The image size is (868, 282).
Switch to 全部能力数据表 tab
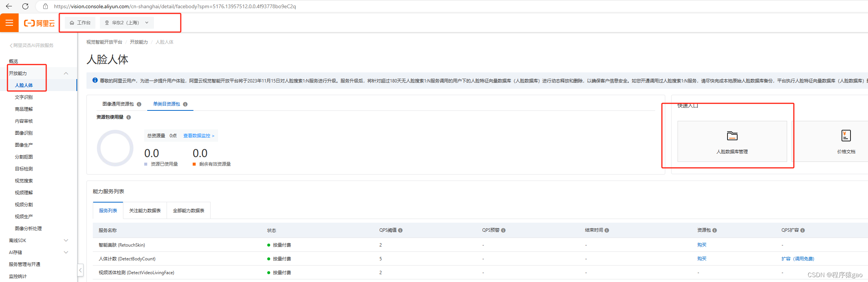point(189,211)
